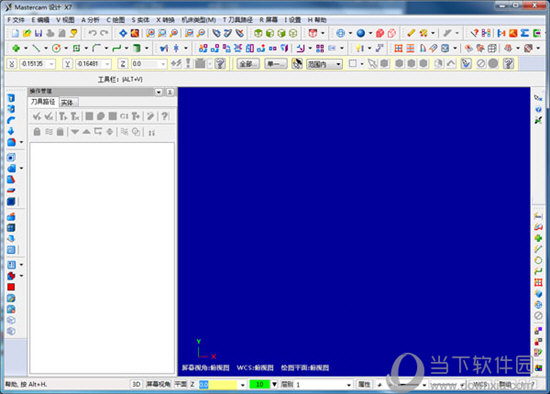Click help question mark in operations manager
The height and width of the screenshot is (394, 550).
pos(165,116)
